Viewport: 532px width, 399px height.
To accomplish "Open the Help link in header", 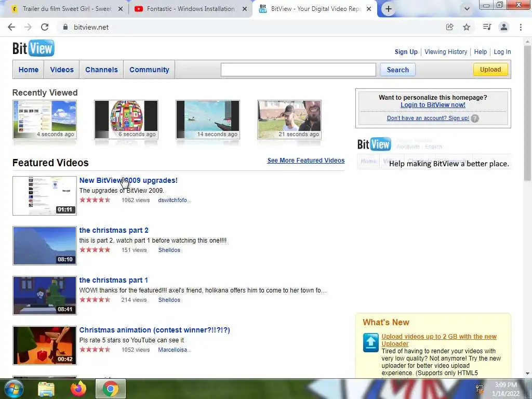I will click(x=481, y=52).
